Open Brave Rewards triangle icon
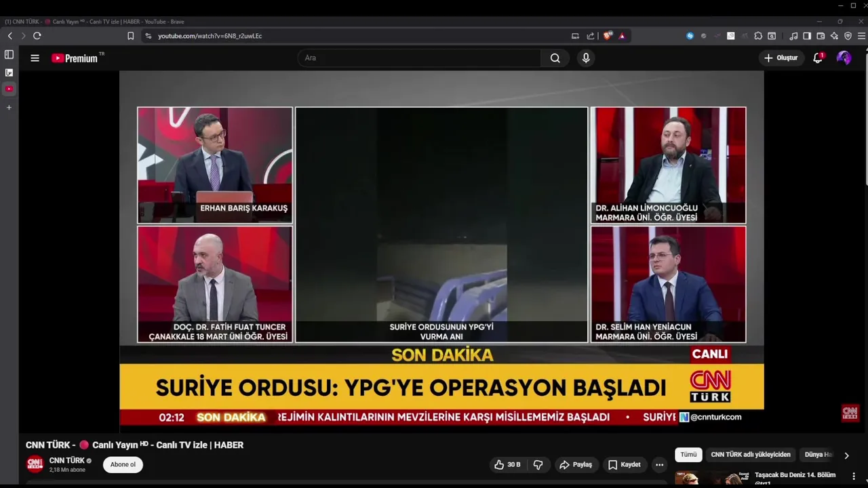 coord(622,36)
